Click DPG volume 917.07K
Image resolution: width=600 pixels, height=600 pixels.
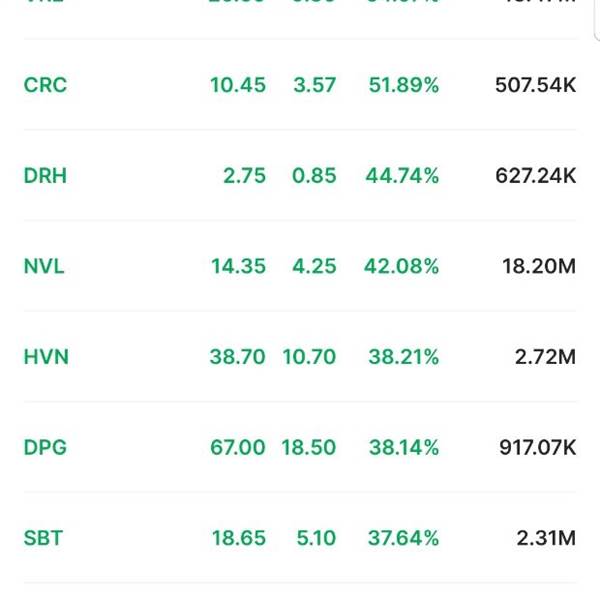538,447
